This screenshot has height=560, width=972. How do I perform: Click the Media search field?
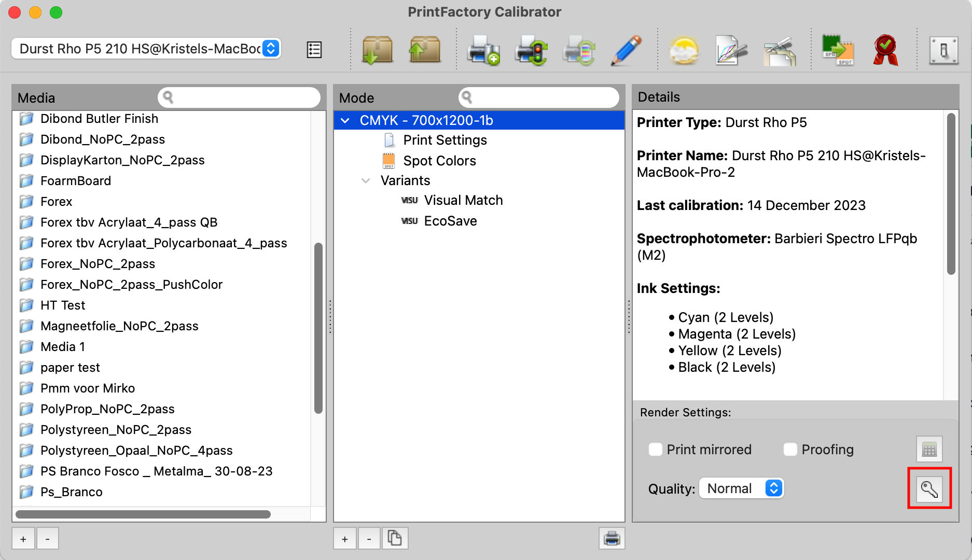point(239,97)
